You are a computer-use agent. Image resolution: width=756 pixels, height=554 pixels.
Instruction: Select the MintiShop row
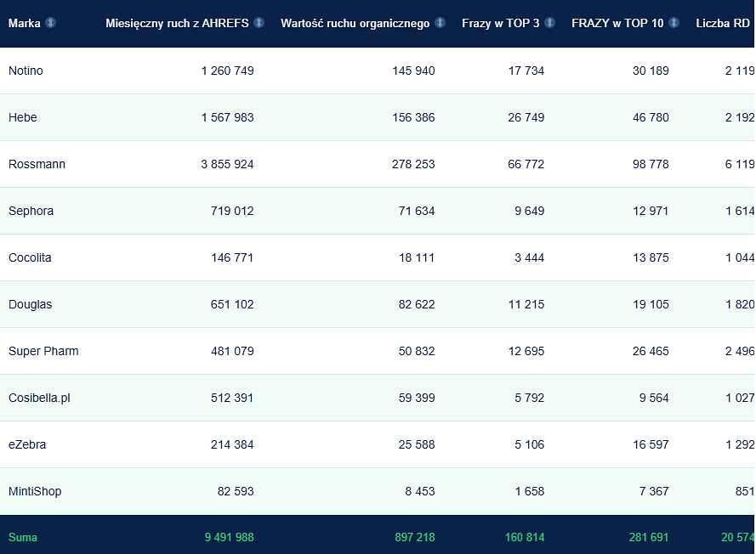[x=377, y=491]
